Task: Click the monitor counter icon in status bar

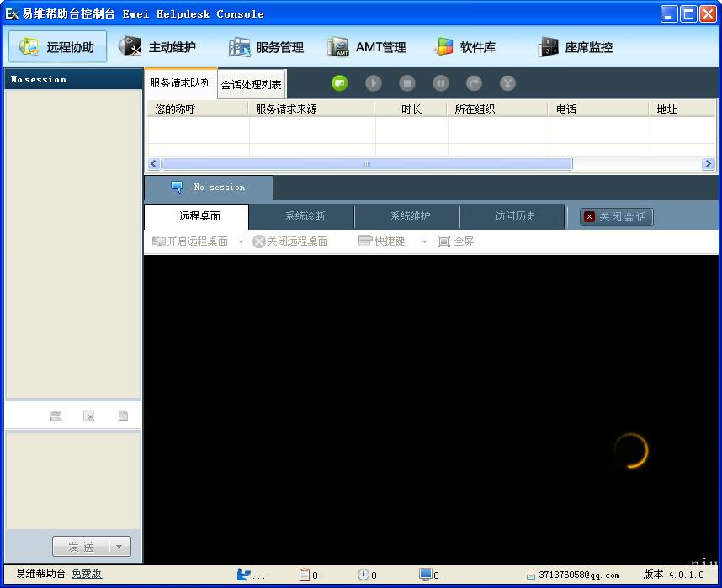Action: coord(426,575)
